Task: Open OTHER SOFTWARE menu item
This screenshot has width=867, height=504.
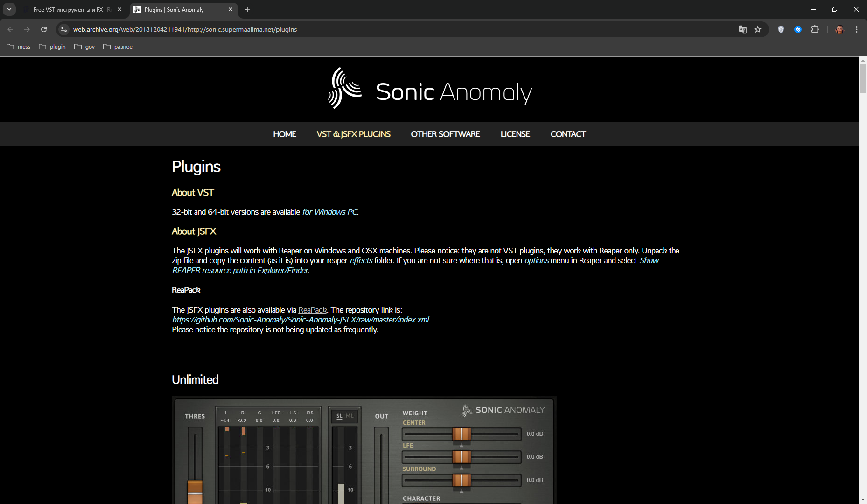Action: click(445, 134)
